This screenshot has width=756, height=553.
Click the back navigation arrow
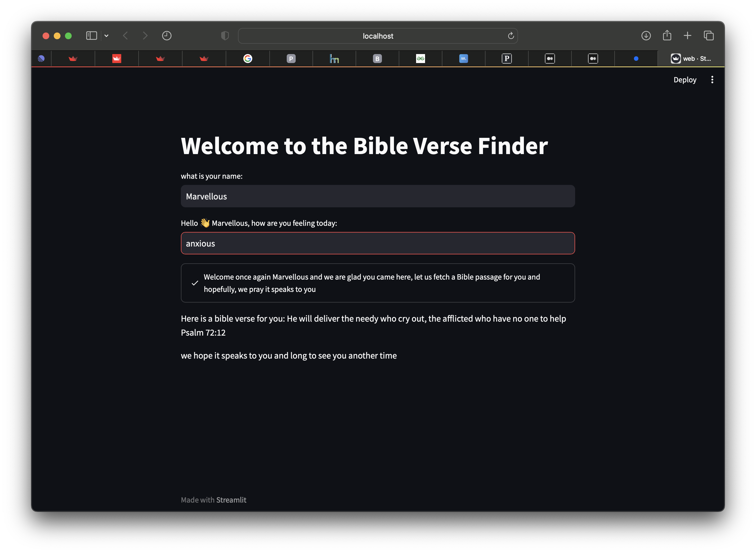[x=125, y=36]
